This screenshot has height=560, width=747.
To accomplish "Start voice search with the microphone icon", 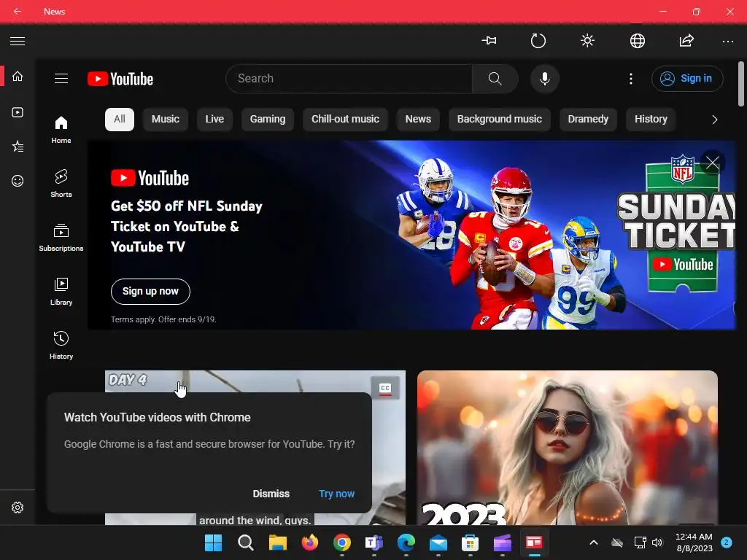I will click(544, 79).
